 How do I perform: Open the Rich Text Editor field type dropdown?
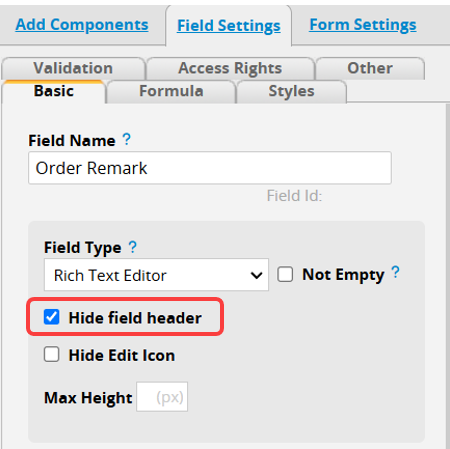point(156,275)
